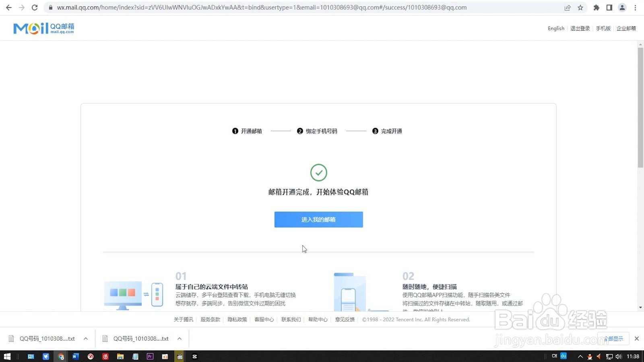Click the volume speaker icon to adjust sound
The height and width of the screenshot is (362, 644).
[x=619, y=356]
